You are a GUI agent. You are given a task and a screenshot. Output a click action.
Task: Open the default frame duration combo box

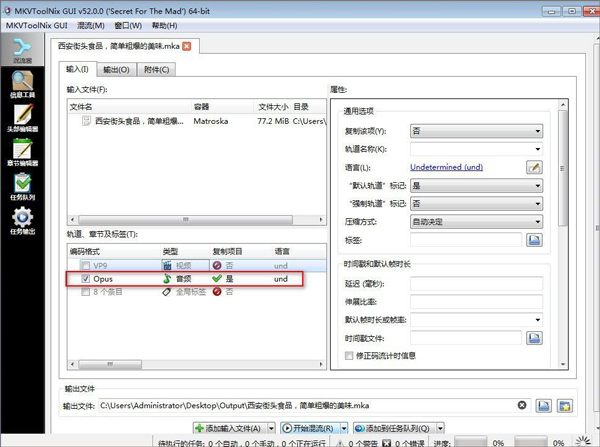coord(476,320)
